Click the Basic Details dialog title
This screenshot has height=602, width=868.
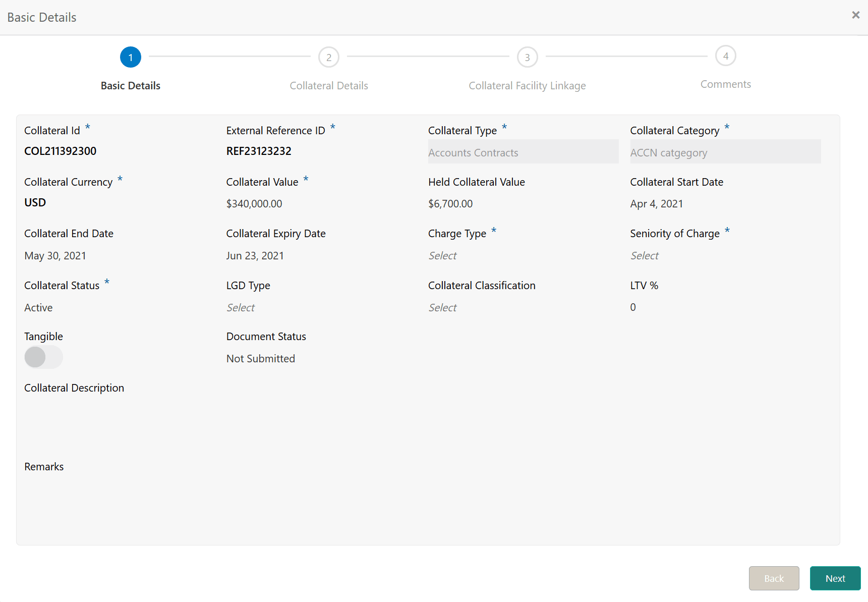coord(42,18)
